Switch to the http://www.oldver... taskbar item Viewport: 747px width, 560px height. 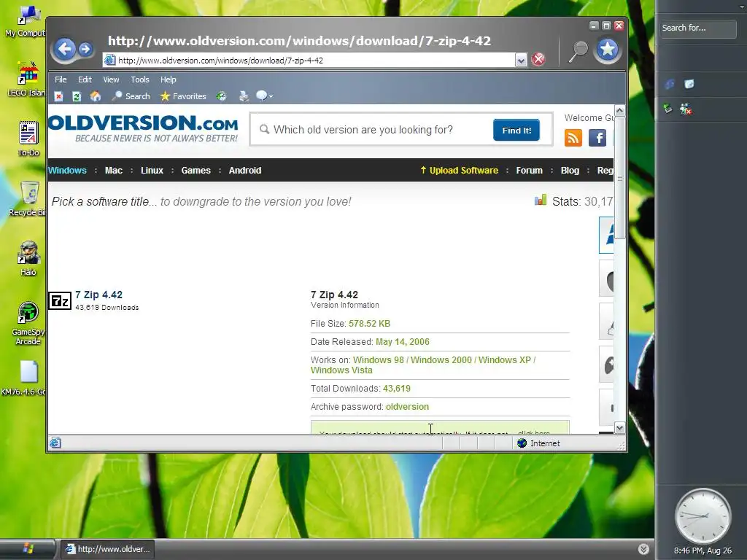coord(107,549)
